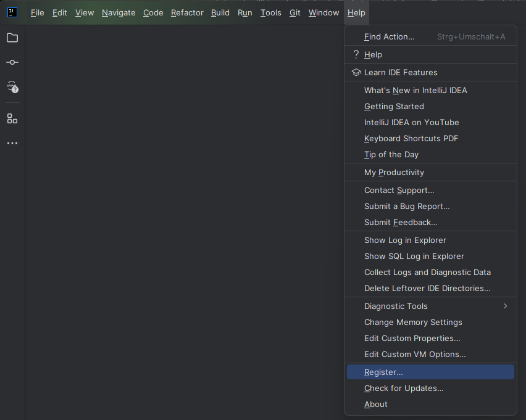Open the Run menu
The width and height of the screenshot is (526, 420).
click(x=245, y=13)
